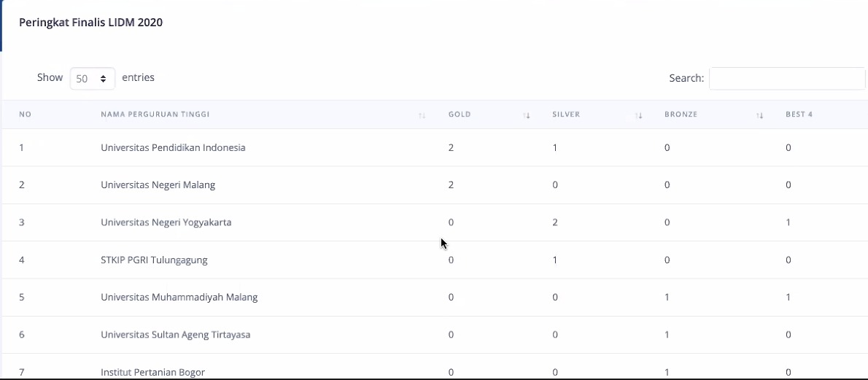This screenshot has height=380, width=868.
Task: Click Universitas Muhammadiyah Malang entry
Action: (x=179, y=298)
